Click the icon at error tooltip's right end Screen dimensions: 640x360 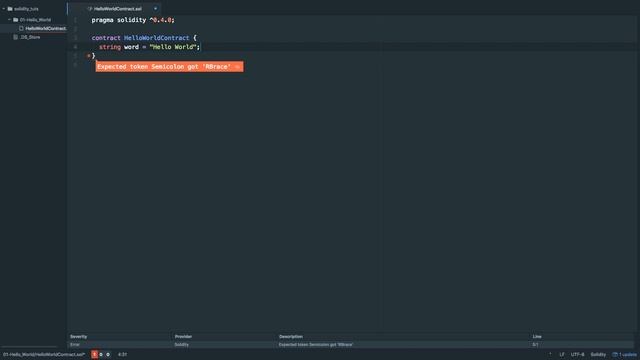point(237,67)
